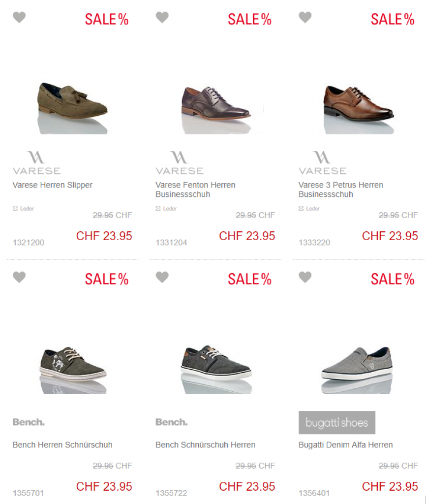Open Bugatti Denim Alfa Herren link
The height and width of the screenshot is (504, 426).
pyautogui.click(x=345, y=445)
